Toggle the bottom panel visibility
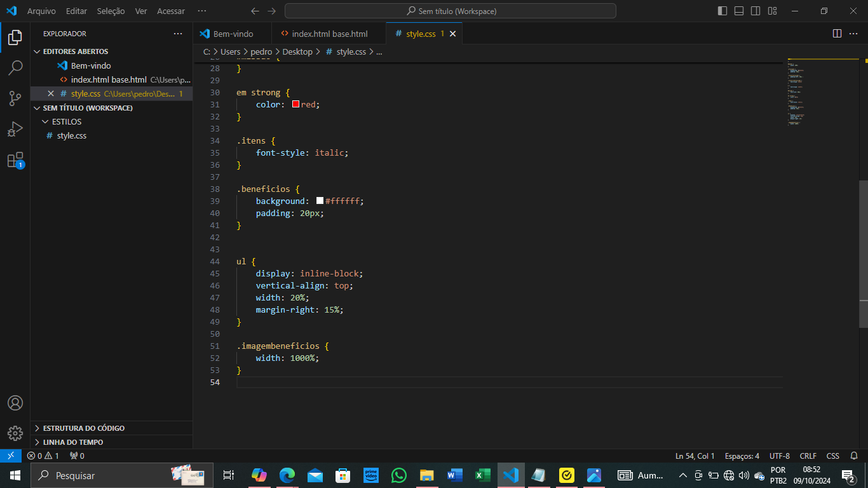 click(739, 11)
